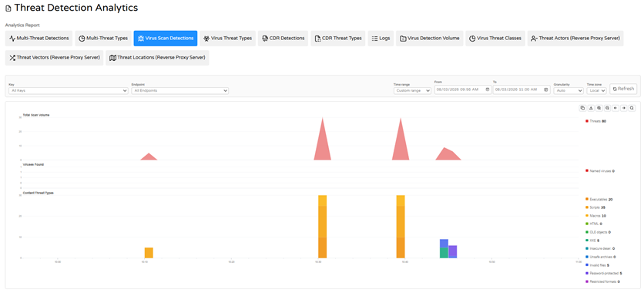Open the Granularity Auto dropdown
The image size is (644, 293).
click(x=569, y=90)
